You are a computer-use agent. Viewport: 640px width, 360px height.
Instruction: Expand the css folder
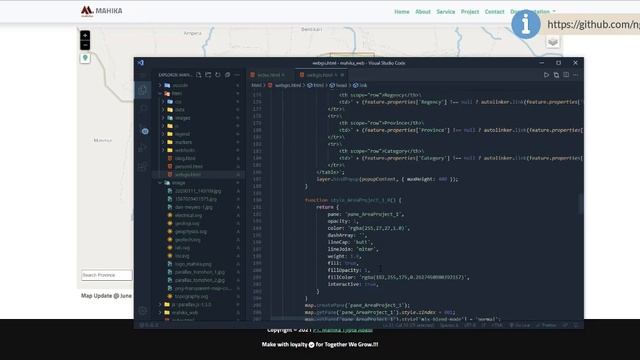[178, 102]
